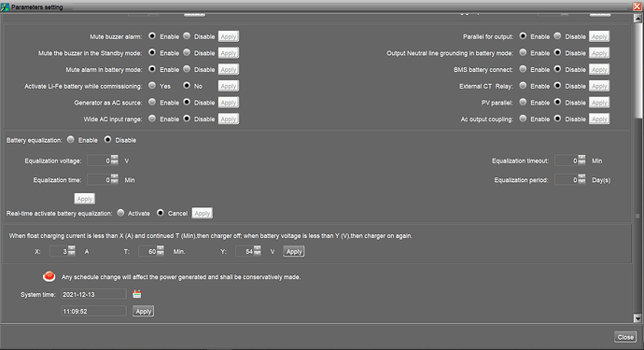Click the System time date field 2021-12-13
The height and width of the screenshot is (350, 644).
[x=93, y=294]
